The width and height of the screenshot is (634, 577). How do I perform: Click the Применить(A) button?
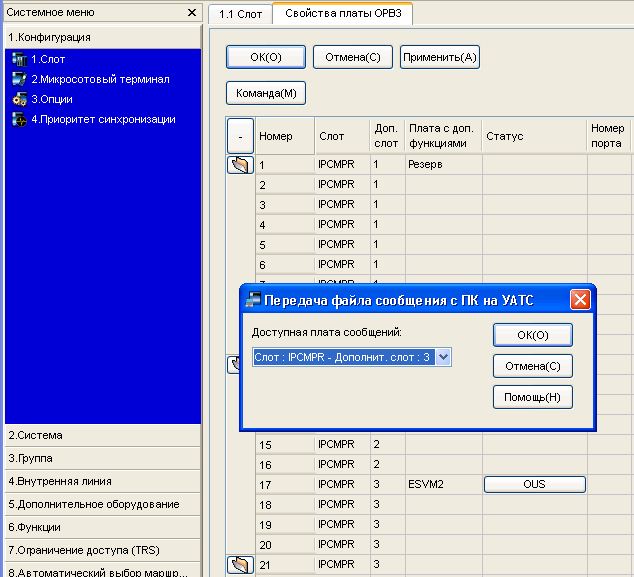point(440,57)
